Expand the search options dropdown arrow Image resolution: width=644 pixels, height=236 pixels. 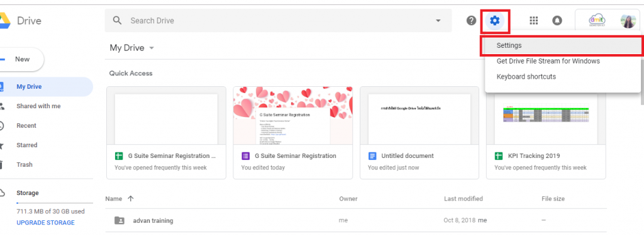click(x=438, y=21)
